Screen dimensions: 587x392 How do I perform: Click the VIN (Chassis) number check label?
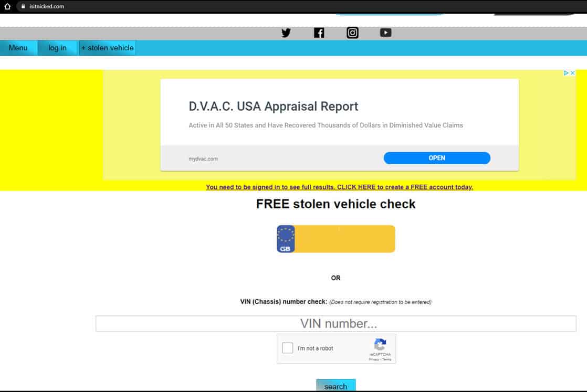(284, 302)
